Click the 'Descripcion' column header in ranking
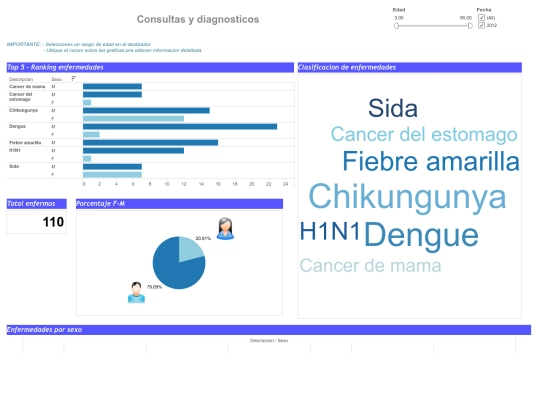 [21, 79]
